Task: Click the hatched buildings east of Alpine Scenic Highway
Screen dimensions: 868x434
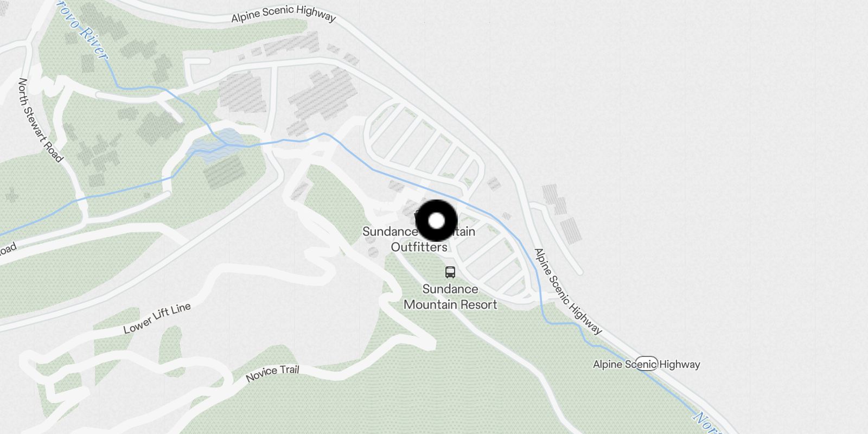Action: [x=562, y=213]
